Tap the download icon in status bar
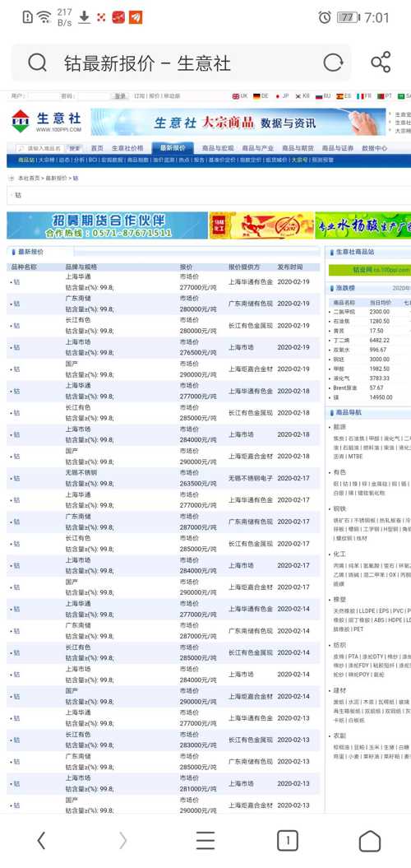 [x=84, y=17]
